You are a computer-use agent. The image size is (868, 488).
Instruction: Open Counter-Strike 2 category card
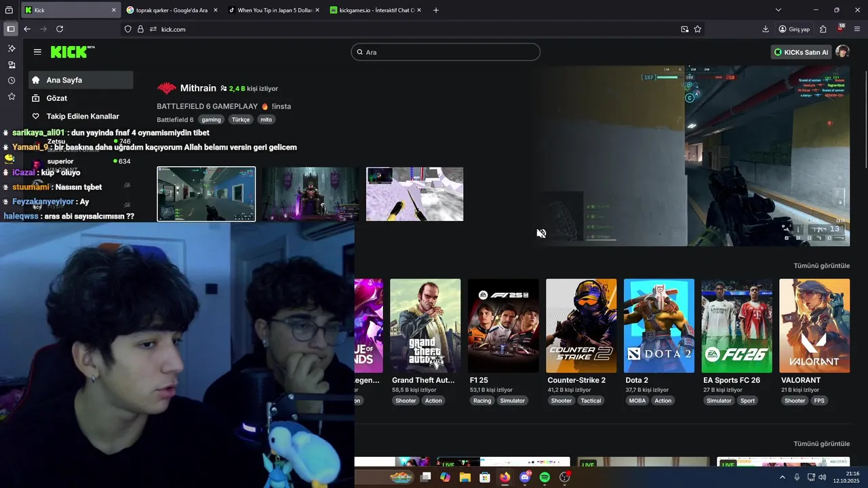pyautogui.click(x=581, y=326)
